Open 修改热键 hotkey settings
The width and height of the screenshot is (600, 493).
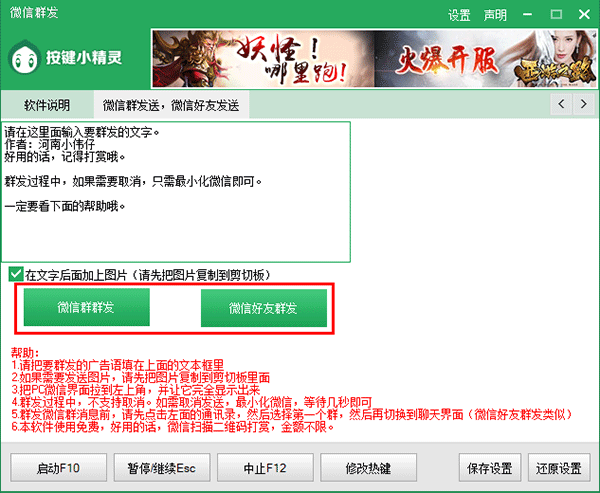368,468
